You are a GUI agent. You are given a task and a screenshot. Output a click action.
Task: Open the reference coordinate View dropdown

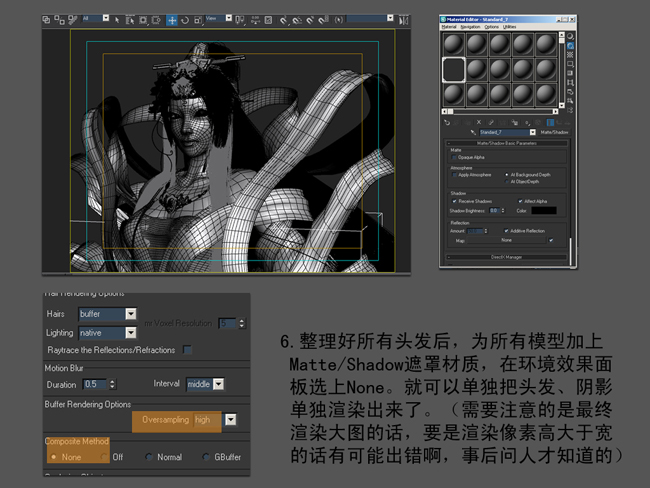[229, 18]
